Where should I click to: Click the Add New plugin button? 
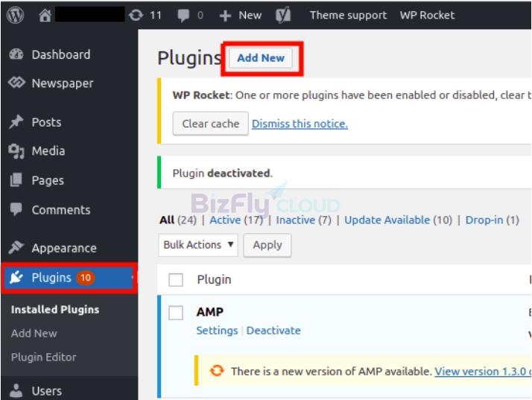(261, 58)
